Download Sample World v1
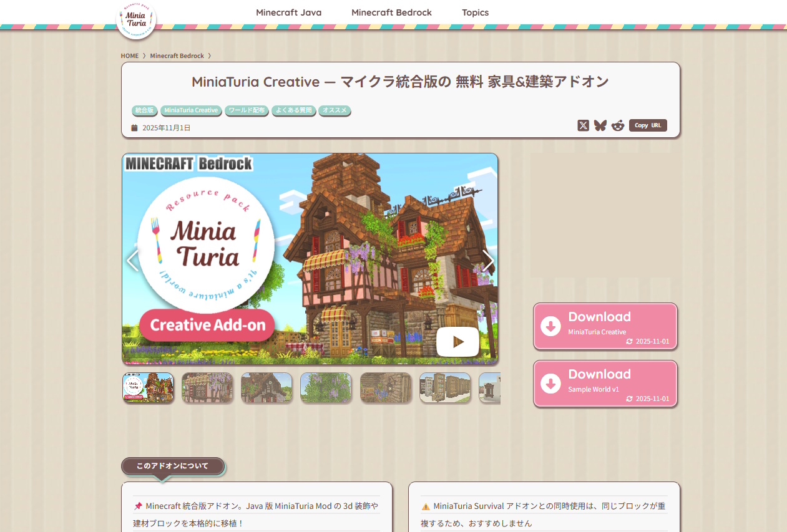This screenshot has height=532, width=787. point(605,384)
